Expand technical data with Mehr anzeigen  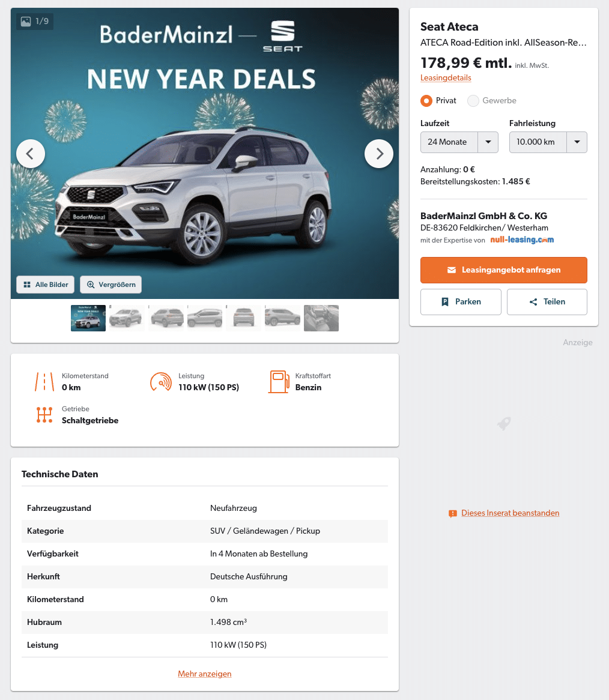coord(204,674)
